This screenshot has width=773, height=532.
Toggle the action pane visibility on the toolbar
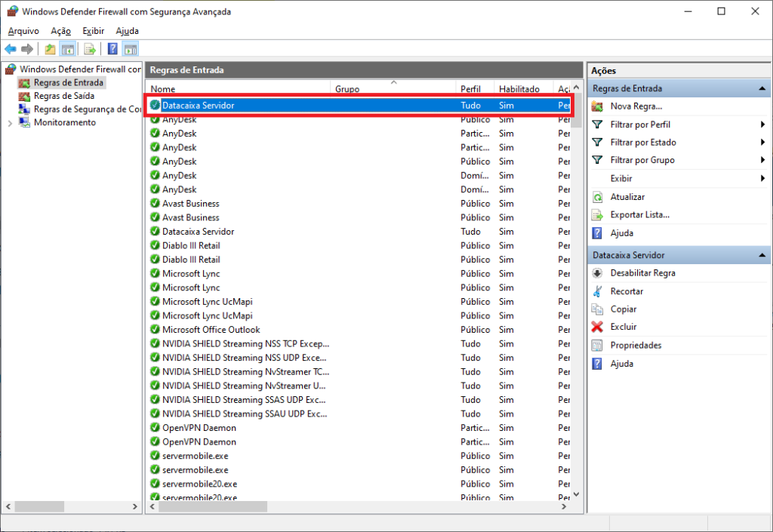pyautogui.click(x=130, y=48)
